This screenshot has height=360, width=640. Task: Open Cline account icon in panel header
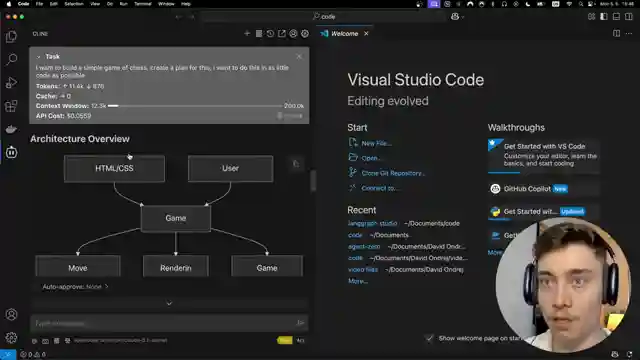[x=293, y=33]
